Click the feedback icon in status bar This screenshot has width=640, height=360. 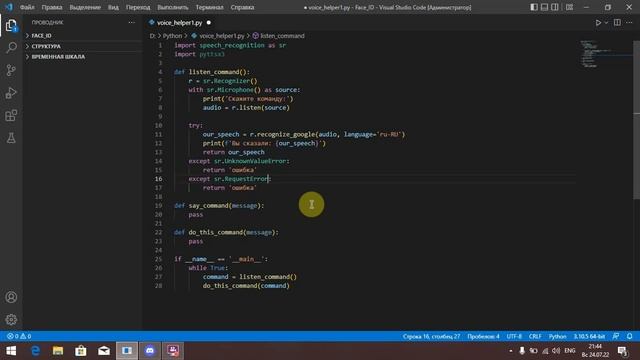(616, 336)
